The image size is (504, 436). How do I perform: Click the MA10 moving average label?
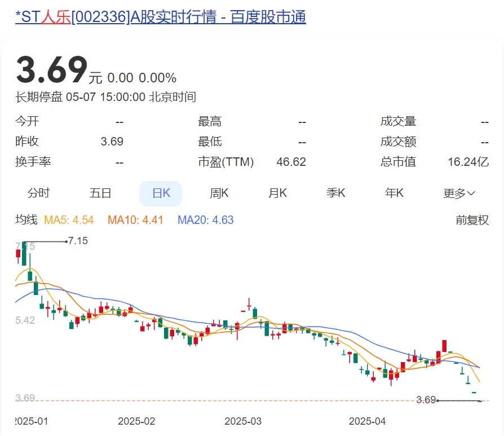click(135, 220)
